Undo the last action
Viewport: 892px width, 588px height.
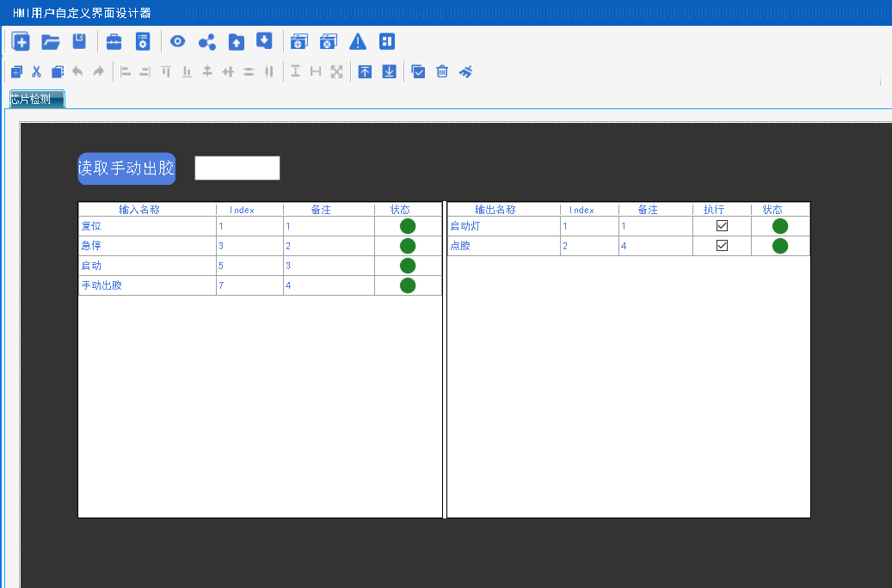78,71
